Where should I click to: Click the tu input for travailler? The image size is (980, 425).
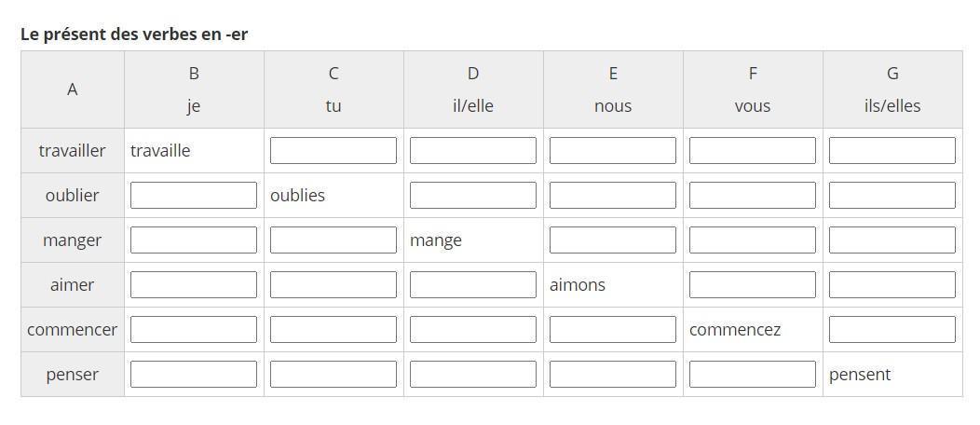tap(333, 151)
